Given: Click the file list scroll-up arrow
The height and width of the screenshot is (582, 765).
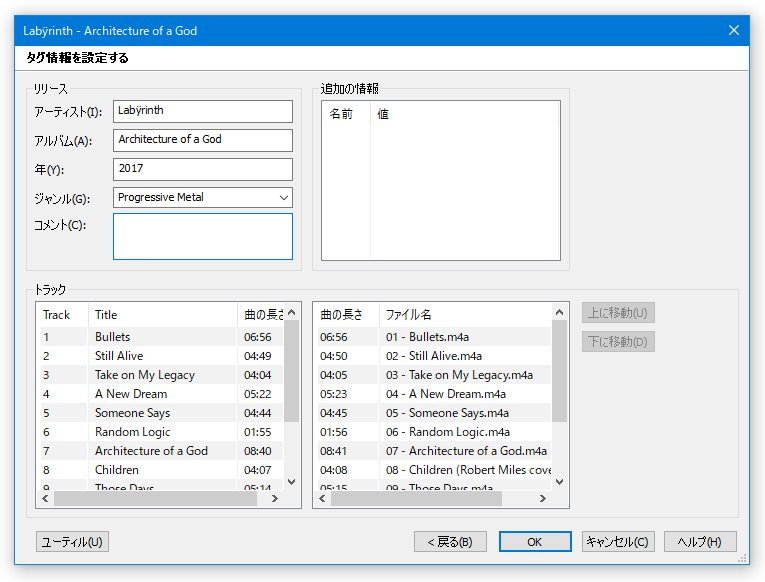Looking at the screenshot, I should [560, 312].
